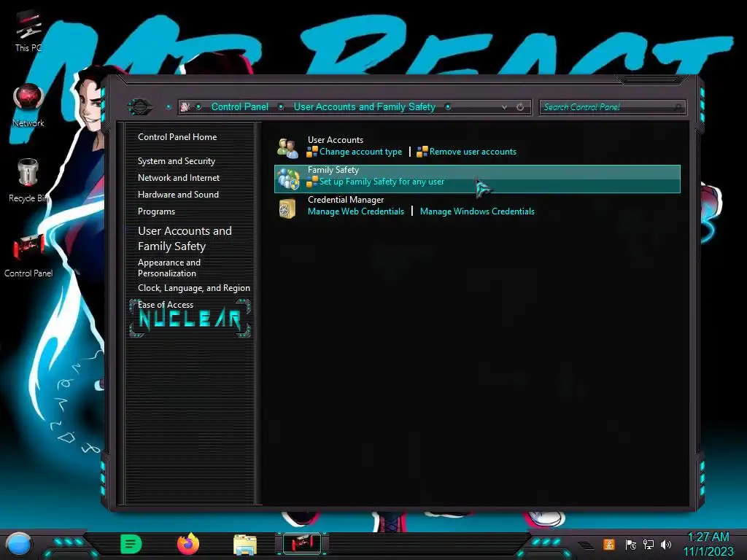The width and height of the screenshot is (747, 560).
Task: Click the refresh icon in address bar
Action: 520,107
